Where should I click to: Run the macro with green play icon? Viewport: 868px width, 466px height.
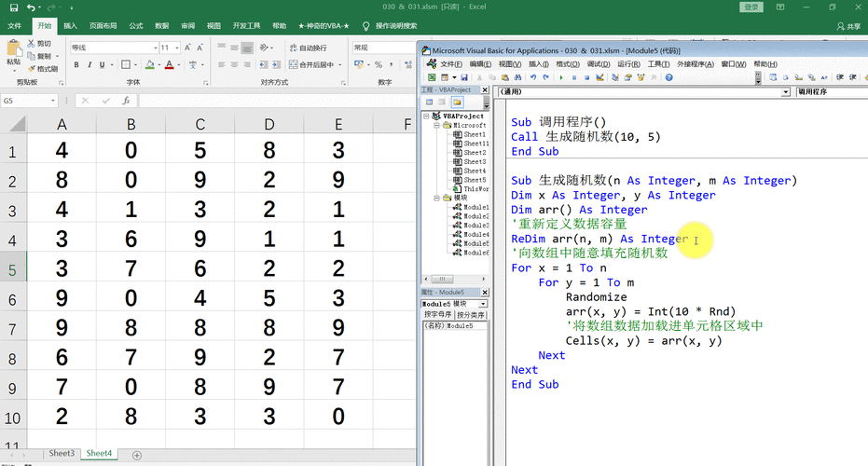560,77
